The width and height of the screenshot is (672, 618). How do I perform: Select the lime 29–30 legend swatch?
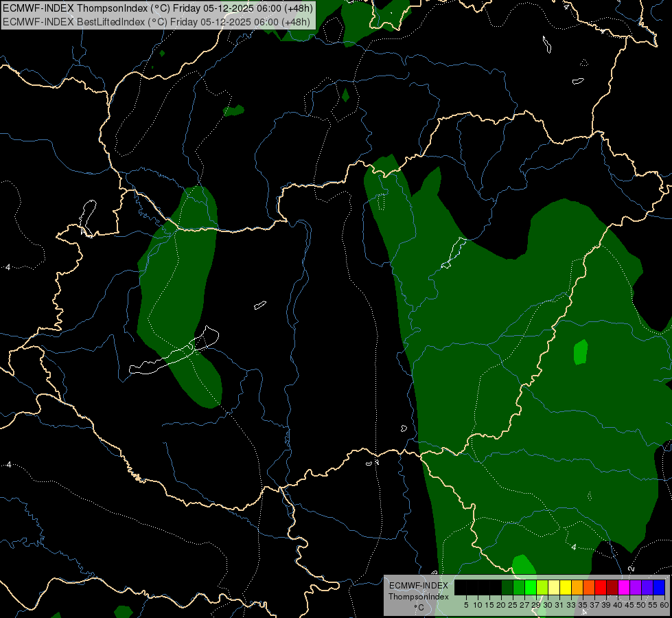542,587
